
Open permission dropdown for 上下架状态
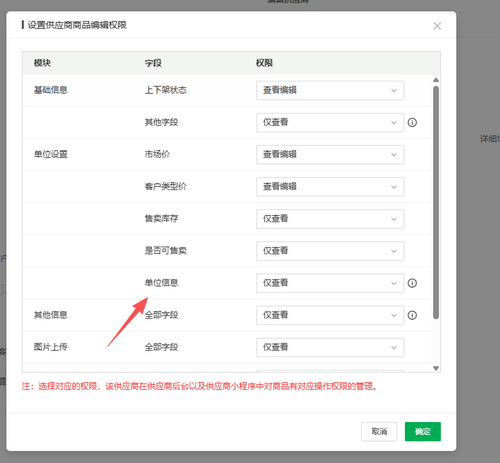pyautogui.click(x=330, y=90)
